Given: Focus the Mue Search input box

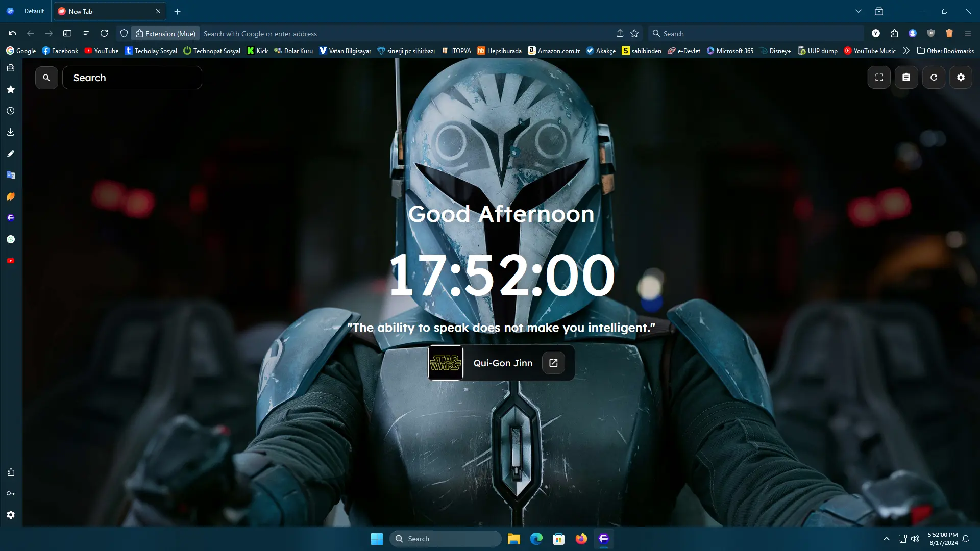Looking at the screenshot, I should click(x=132, y=78).
